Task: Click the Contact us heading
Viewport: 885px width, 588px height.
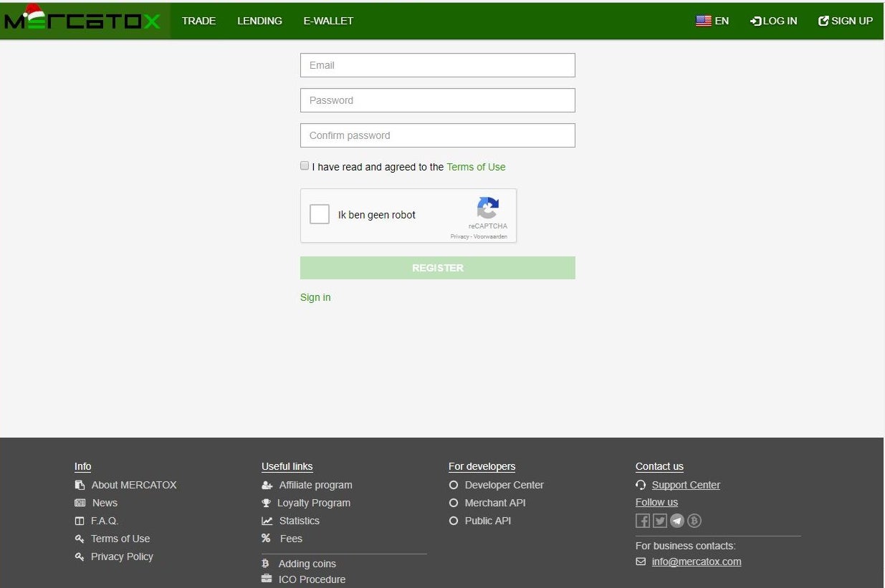Action: 659,466
